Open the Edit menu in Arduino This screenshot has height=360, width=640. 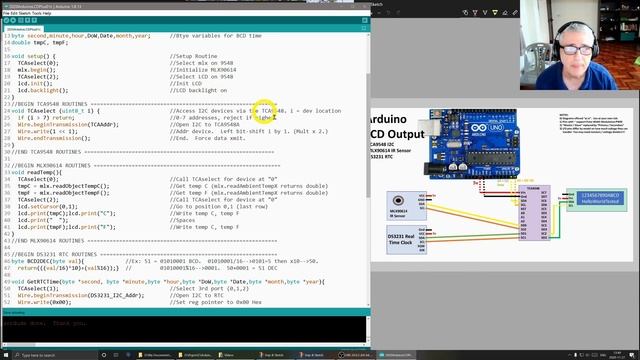[x=14, y=13]
